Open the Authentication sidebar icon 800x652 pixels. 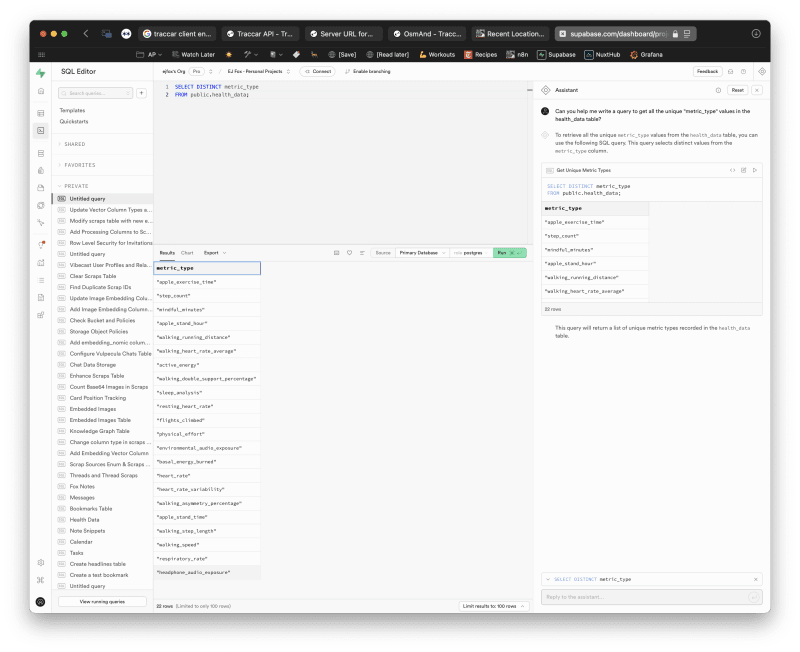[x=41, y=172]
